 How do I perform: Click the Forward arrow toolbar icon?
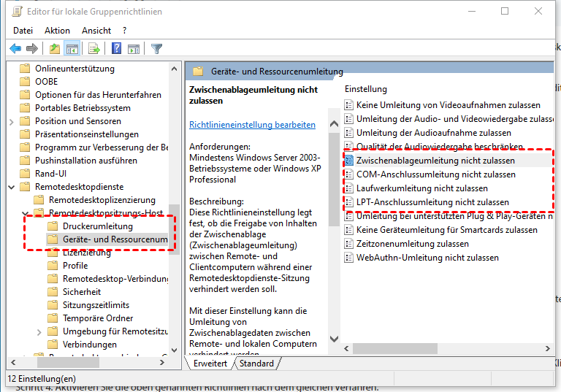(32, 48)
